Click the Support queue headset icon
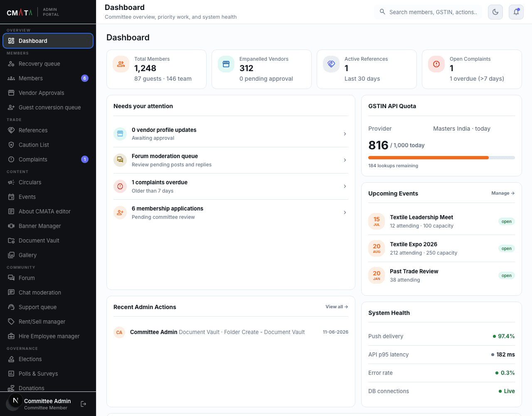Viewport: 532px width, 416px height. coord(11,307)
